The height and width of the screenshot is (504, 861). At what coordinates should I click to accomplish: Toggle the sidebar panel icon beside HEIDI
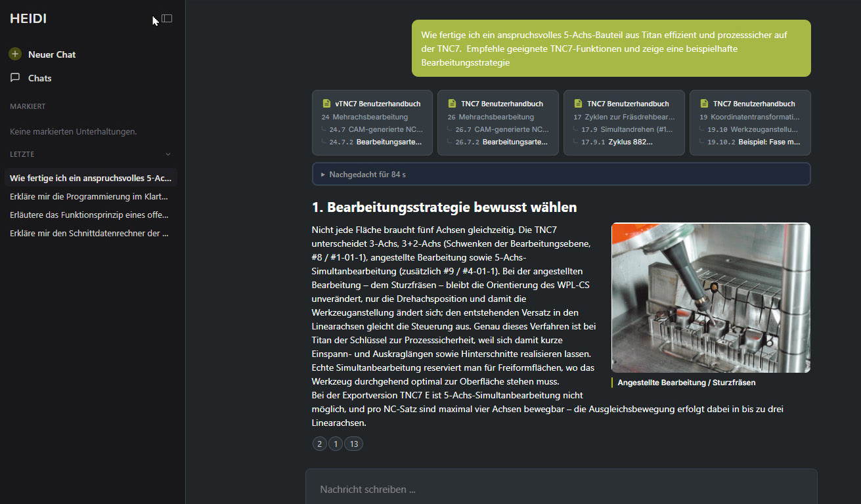click(167, 18)
